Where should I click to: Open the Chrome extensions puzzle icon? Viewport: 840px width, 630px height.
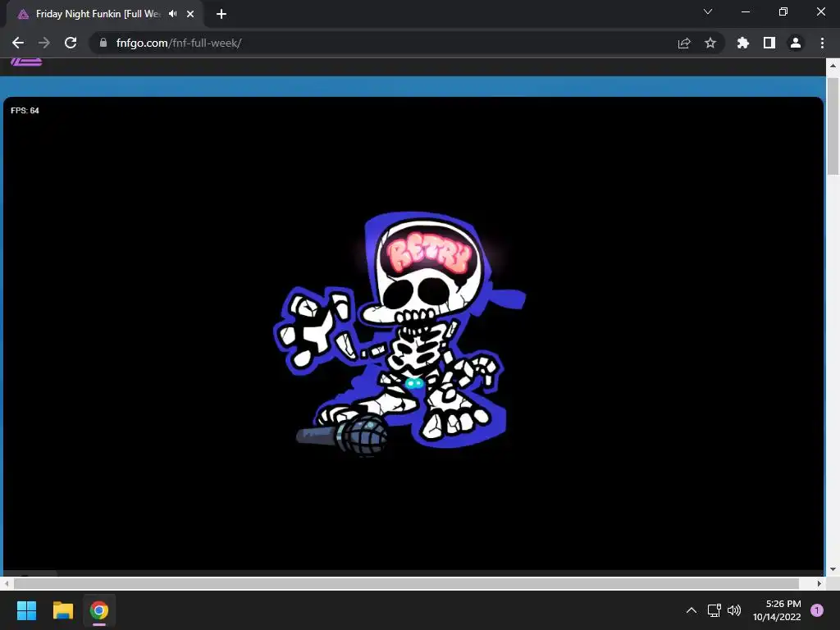[743, 43]
